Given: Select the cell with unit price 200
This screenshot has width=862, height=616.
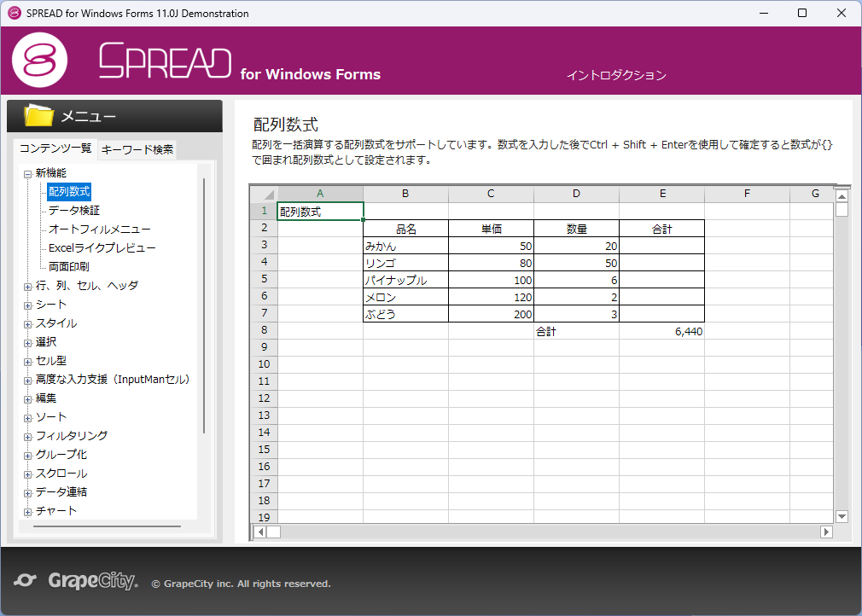Looking at the screenshot, I should (x=491, y=314).
